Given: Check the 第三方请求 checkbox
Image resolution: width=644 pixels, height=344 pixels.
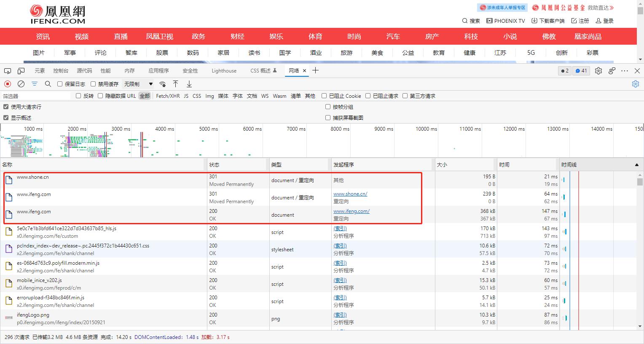Looking at the screenshot, I should [x=405, y=96].
